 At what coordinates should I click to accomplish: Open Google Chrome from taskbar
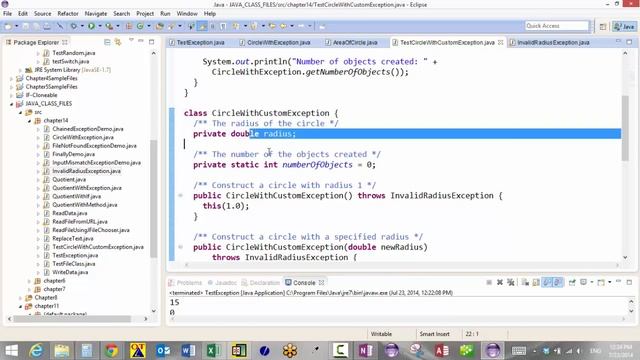click(111, 351)
